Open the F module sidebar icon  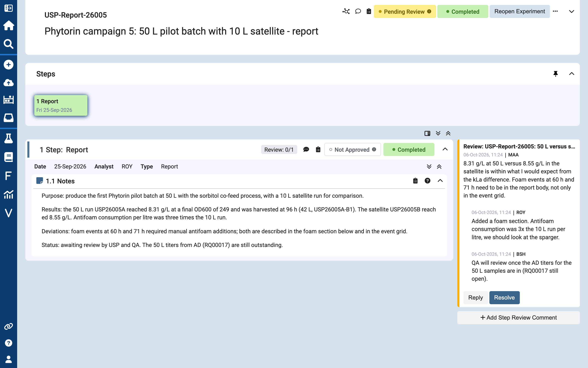click(9, 175)
